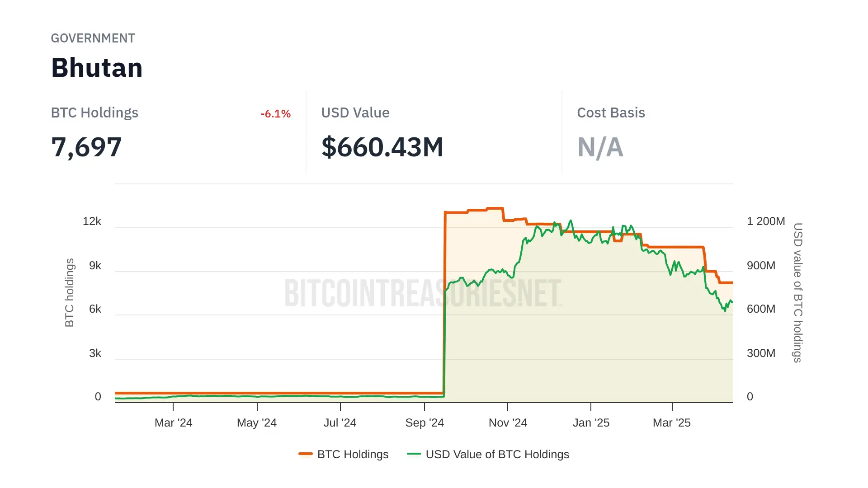Click the orange BTC Holdings legend swatch
868x488 pixels.
(306, 454)
